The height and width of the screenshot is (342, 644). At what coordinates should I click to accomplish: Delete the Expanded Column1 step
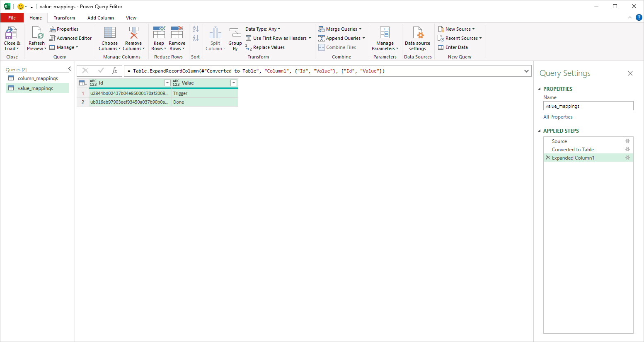coord(548,158)
